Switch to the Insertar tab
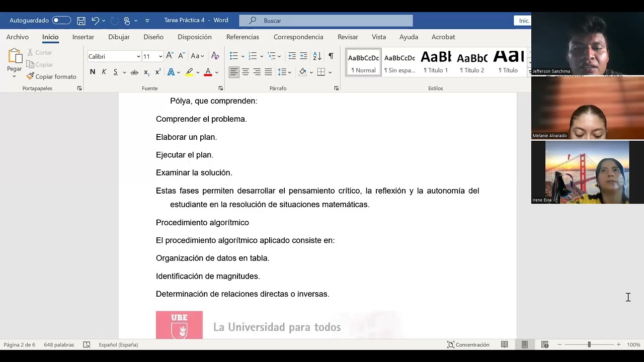 (83, 37)
